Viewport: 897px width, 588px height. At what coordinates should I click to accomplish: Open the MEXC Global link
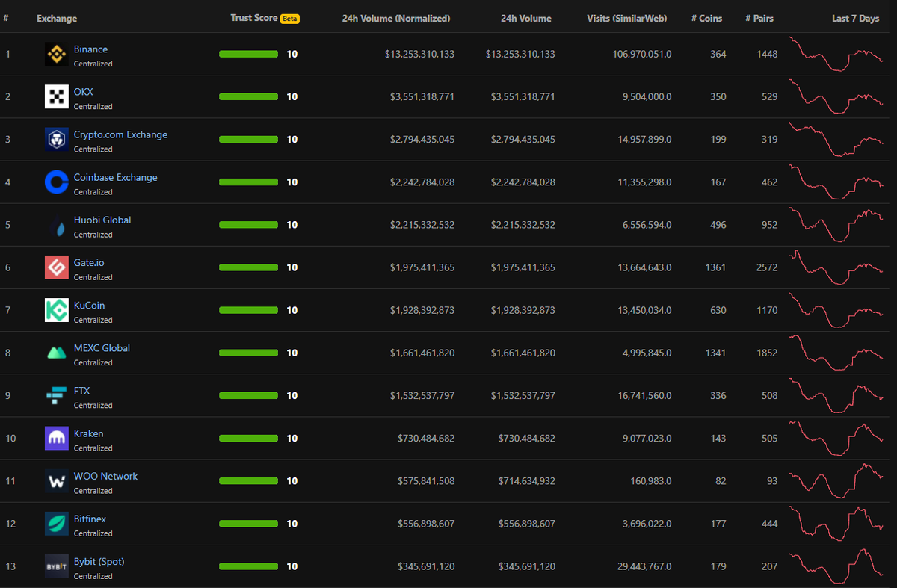(102, 347)
